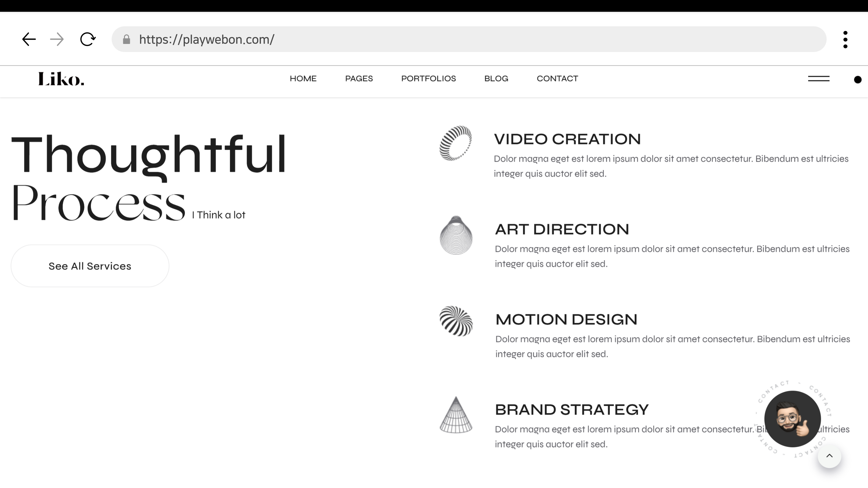Click the rotating contact avatar badge
Image resolution: width=868 pixels, height=488 pixels.
792,419
